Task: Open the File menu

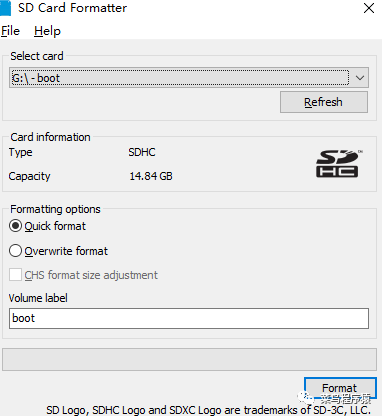Action: tap(10, 31)
